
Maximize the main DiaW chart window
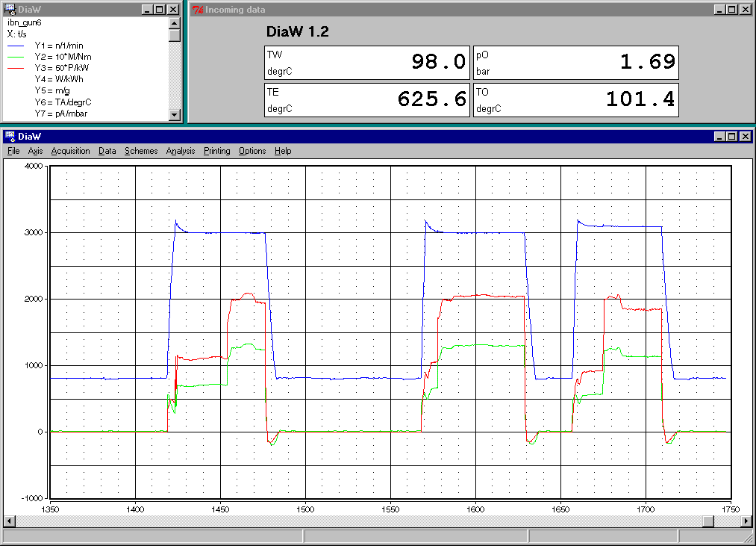731,137
